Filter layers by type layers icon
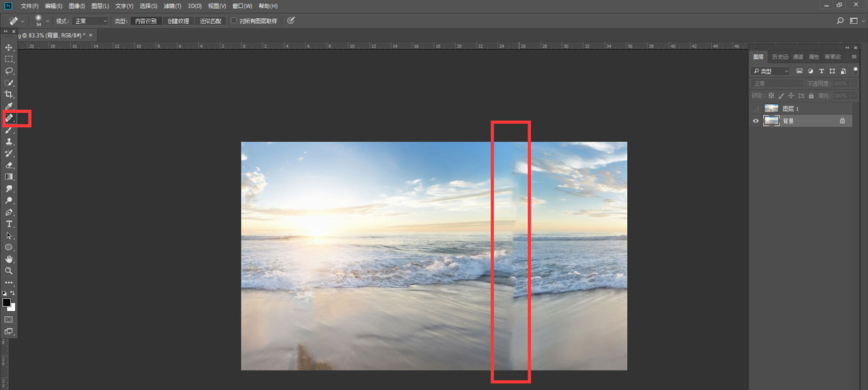The width and height of the screenshot is (868, 390). click(x=822, y=71)
